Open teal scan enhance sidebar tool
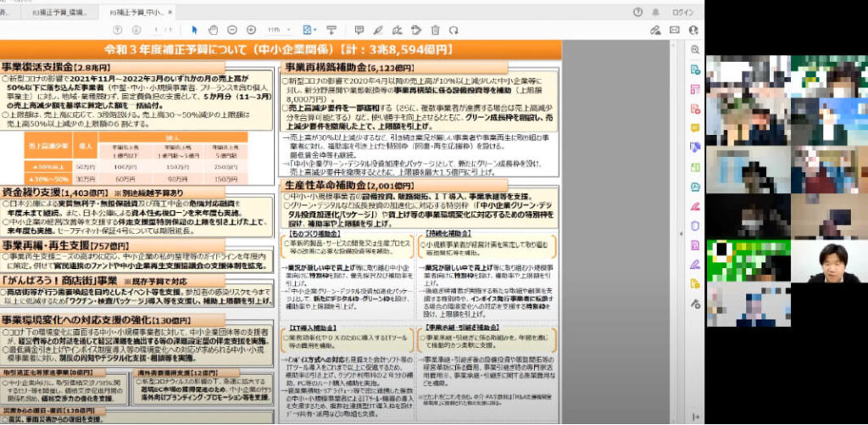The image size is (868, 425). coord(695,187)
